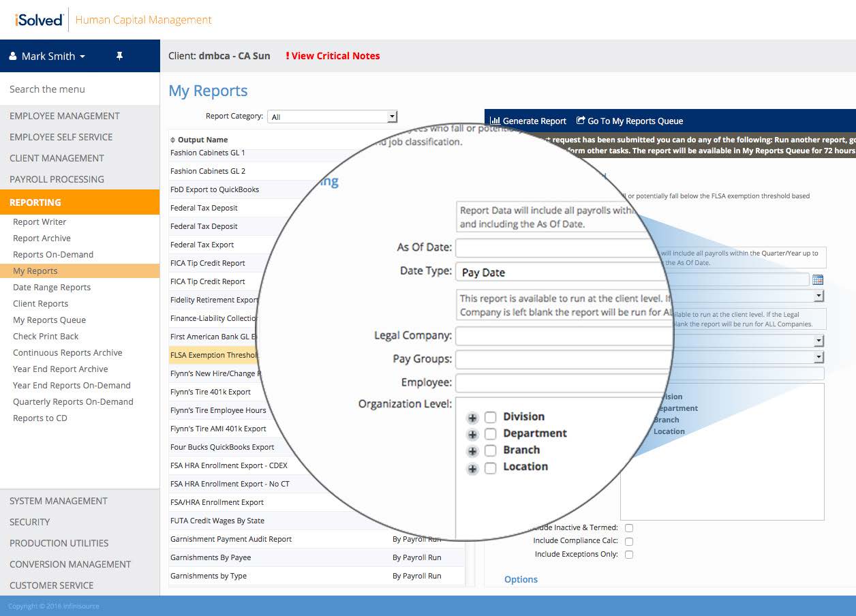Open the Mark Smith user dropdown

click(48, 57)
